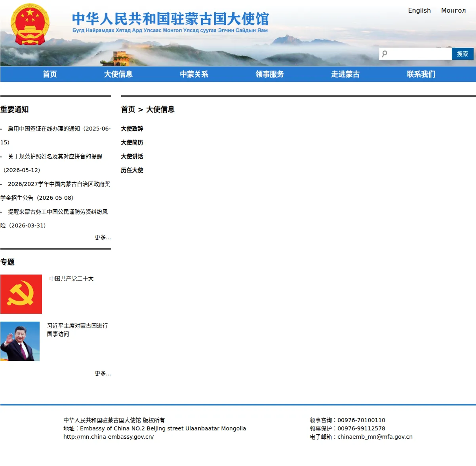Switch to the English site version
This screenshot has height=466, width=476.
419,10
